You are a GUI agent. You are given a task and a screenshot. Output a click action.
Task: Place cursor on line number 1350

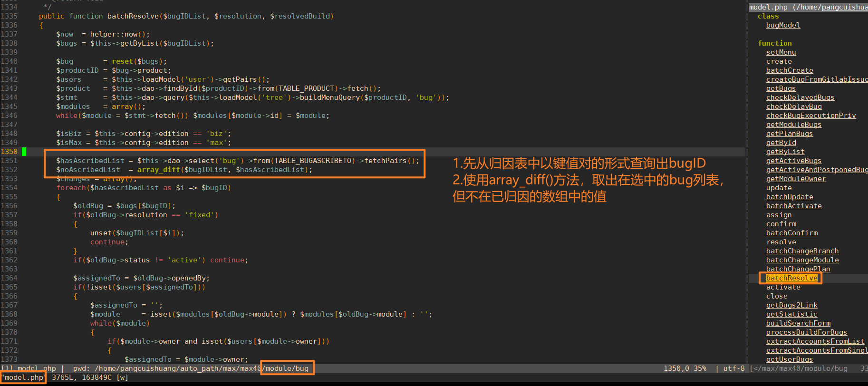[x=9, y=152]
